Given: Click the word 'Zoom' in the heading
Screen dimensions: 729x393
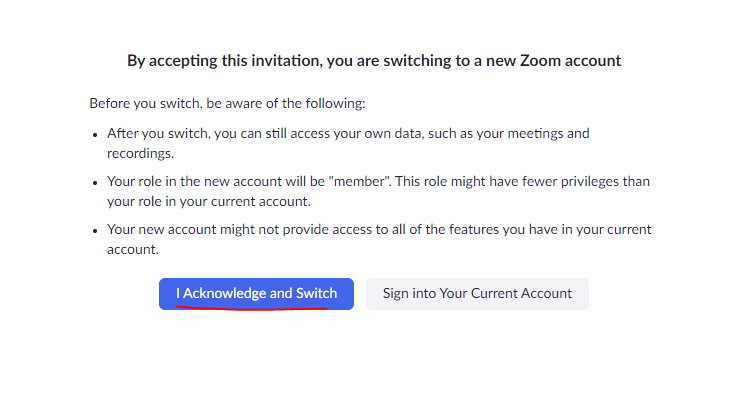Looking at the screenshot, I should [538, 61].
